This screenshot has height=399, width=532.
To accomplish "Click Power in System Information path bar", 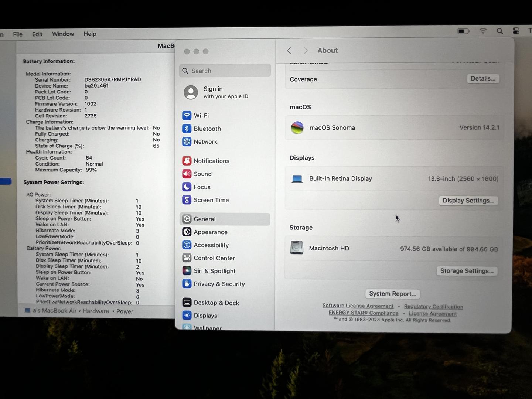I will click(x=125, y=311).
